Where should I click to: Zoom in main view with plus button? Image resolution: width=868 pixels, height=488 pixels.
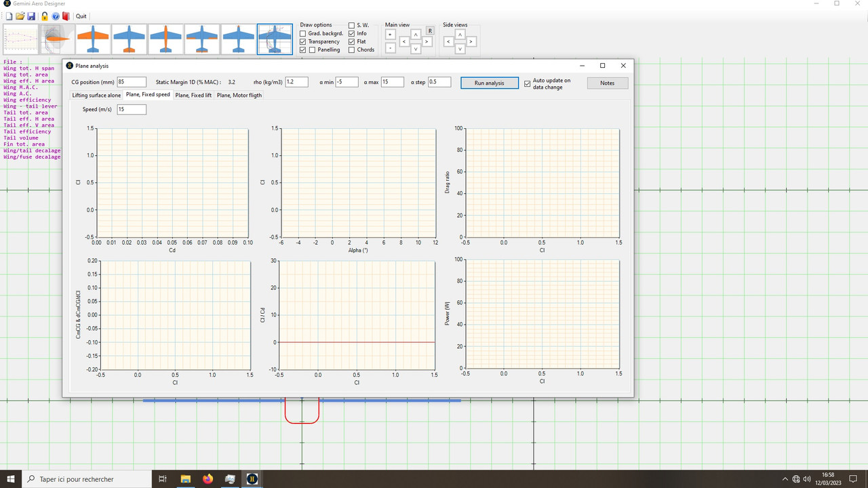coord(390,34)
